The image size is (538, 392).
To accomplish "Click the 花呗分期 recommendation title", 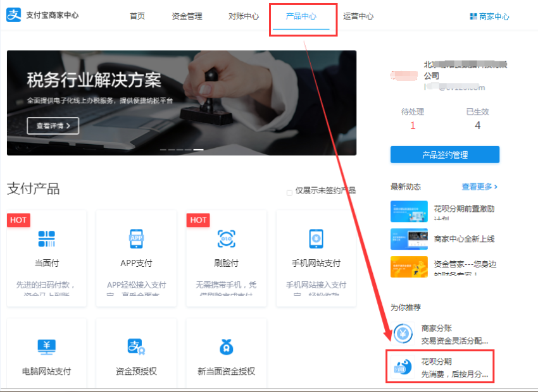I will 437,362.
